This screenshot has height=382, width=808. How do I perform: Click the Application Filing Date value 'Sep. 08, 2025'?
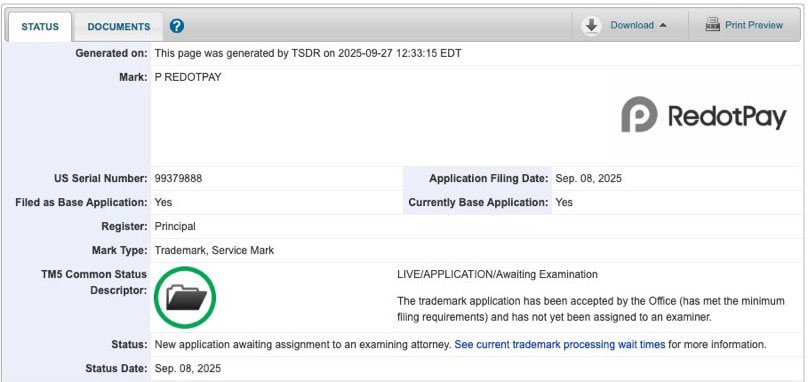588,179
